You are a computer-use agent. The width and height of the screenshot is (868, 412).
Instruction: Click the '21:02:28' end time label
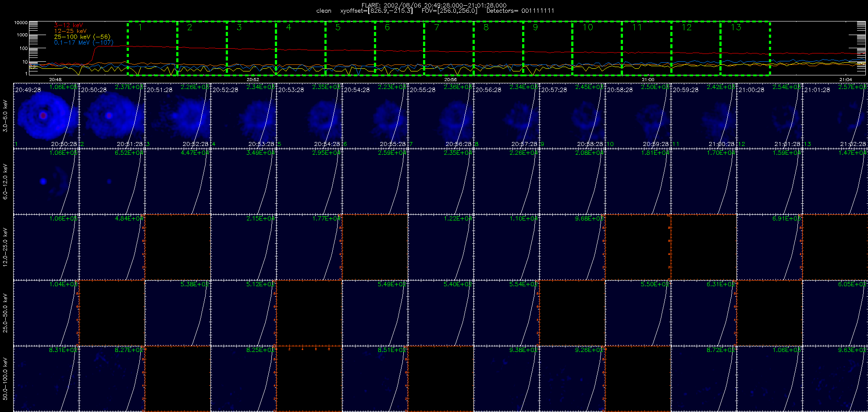[853, 144]
